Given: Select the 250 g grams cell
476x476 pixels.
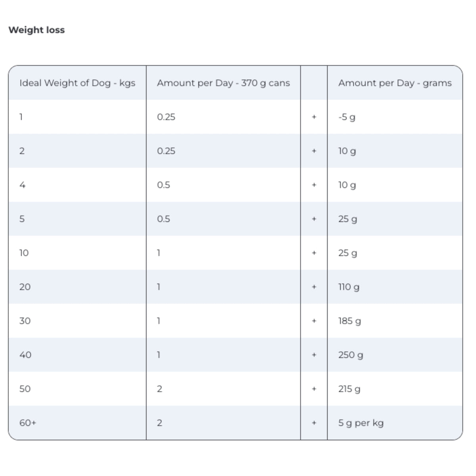Looking at the screenshot, I should [351, 355].
